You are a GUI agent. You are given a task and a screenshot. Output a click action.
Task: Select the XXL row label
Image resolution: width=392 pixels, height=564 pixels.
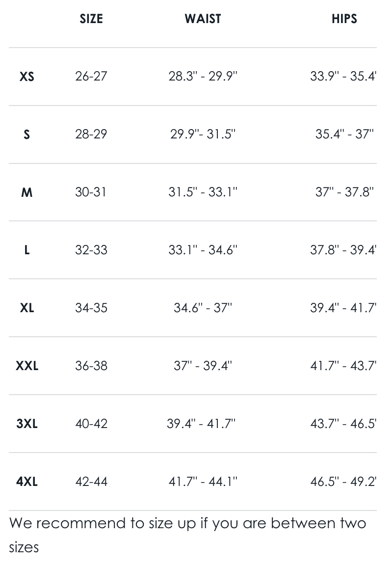point(27,366)
